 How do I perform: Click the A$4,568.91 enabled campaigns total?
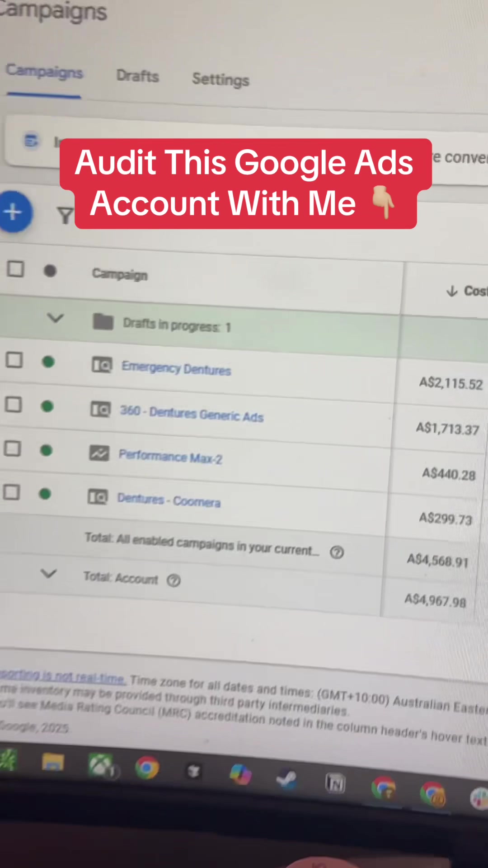click(437, 561)
